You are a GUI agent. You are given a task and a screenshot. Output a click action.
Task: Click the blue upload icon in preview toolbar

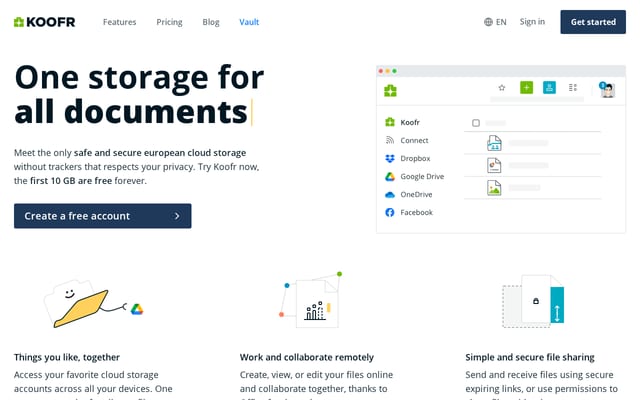tap(549, 87)
